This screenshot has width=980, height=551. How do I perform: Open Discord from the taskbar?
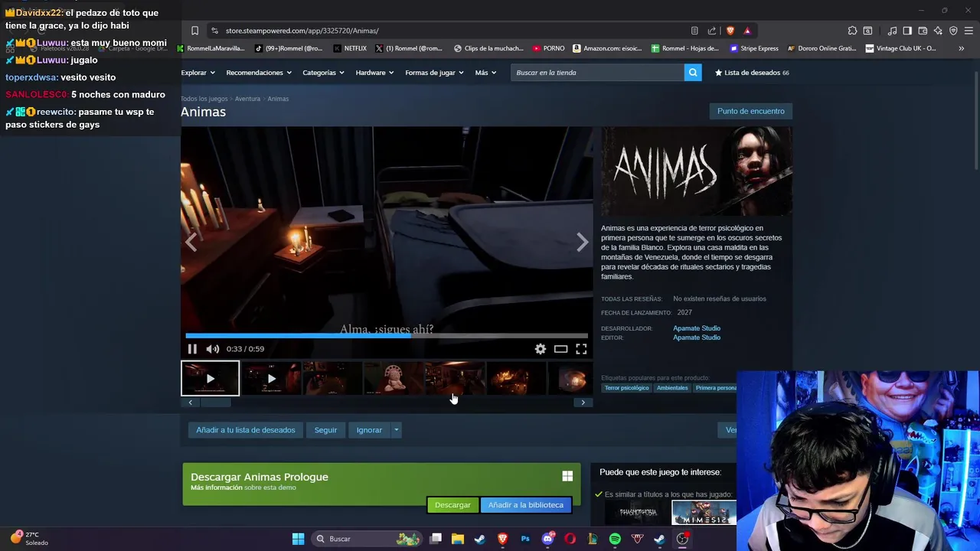[x=547, y=539]
